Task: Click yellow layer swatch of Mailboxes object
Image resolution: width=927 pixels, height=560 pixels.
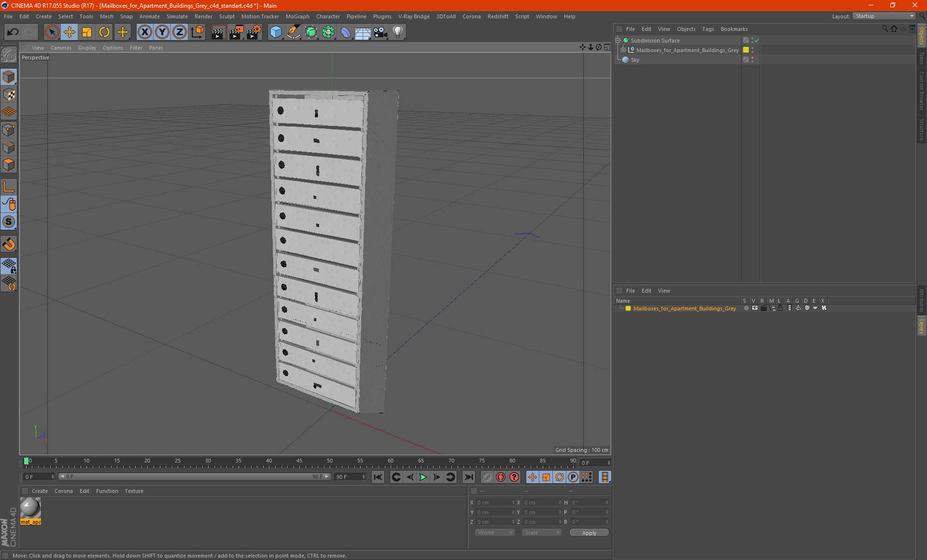Action: click(746, 50)
